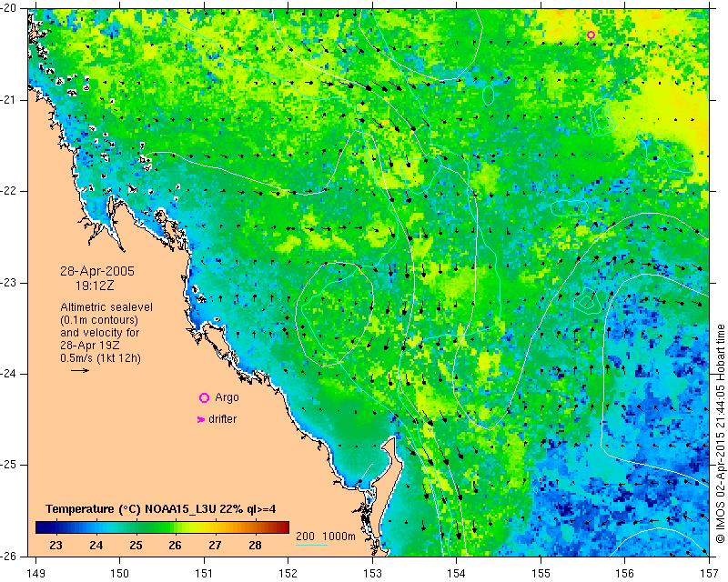Click the colorbar value 25
This screenshot has width=728, height=582.
click(x=136, y=545)
